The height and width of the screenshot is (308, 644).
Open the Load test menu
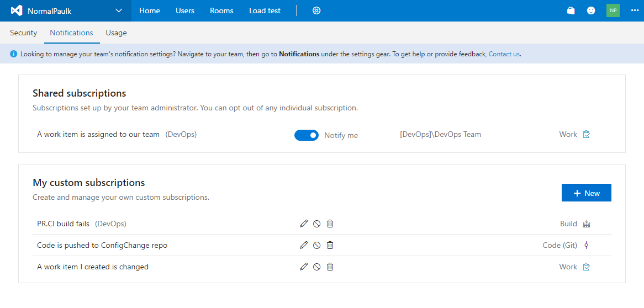[x=265, y=10]
